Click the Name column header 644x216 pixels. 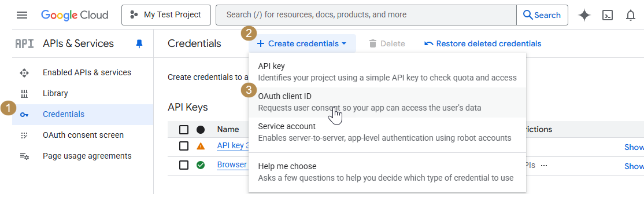[x=228, y=129]
